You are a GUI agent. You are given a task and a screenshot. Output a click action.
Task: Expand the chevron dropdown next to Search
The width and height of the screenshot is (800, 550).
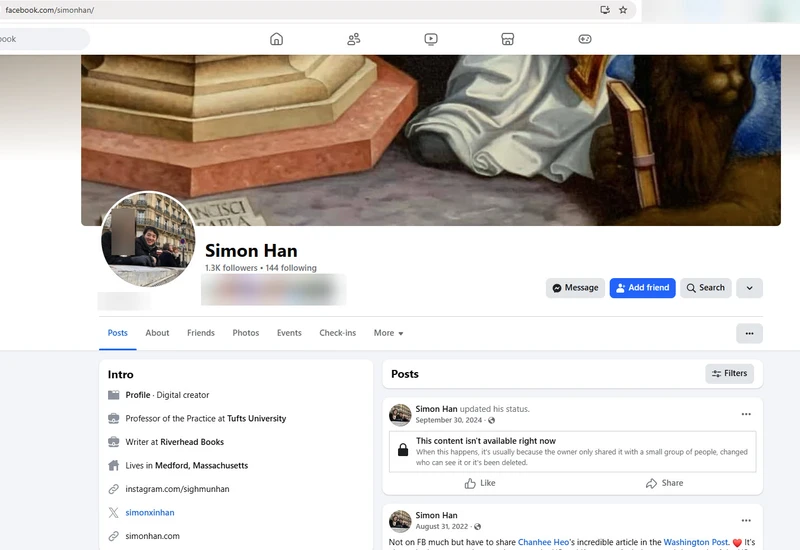coord(749,288)
